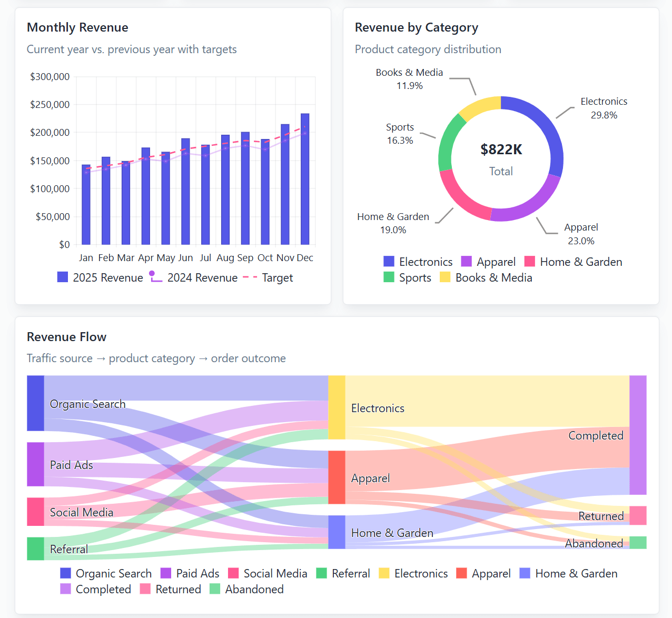Select the June revenue bar

(x=185, y=192)
